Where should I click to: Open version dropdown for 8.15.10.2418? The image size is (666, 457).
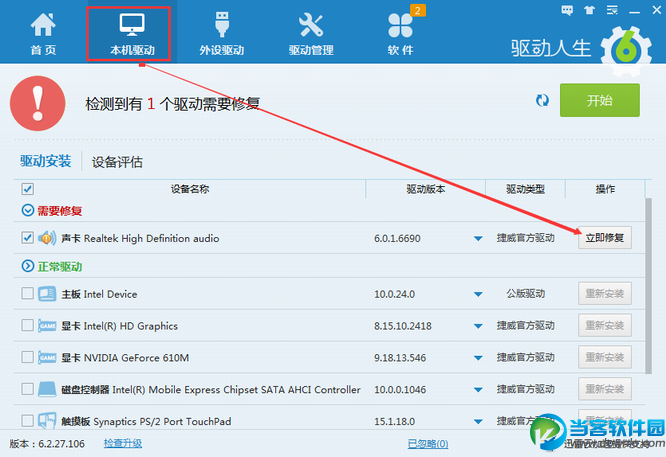point(478,326)
